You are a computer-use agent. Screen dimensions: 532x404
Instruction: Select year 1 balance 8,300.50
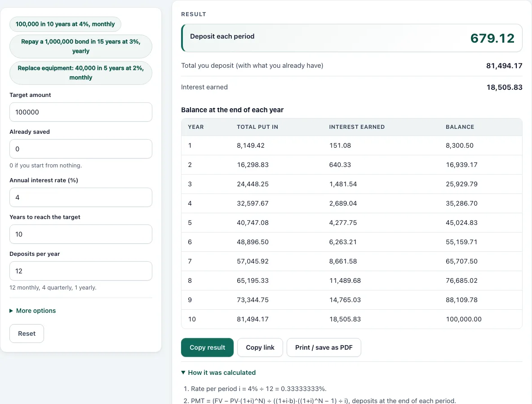[x=459, y=145]
